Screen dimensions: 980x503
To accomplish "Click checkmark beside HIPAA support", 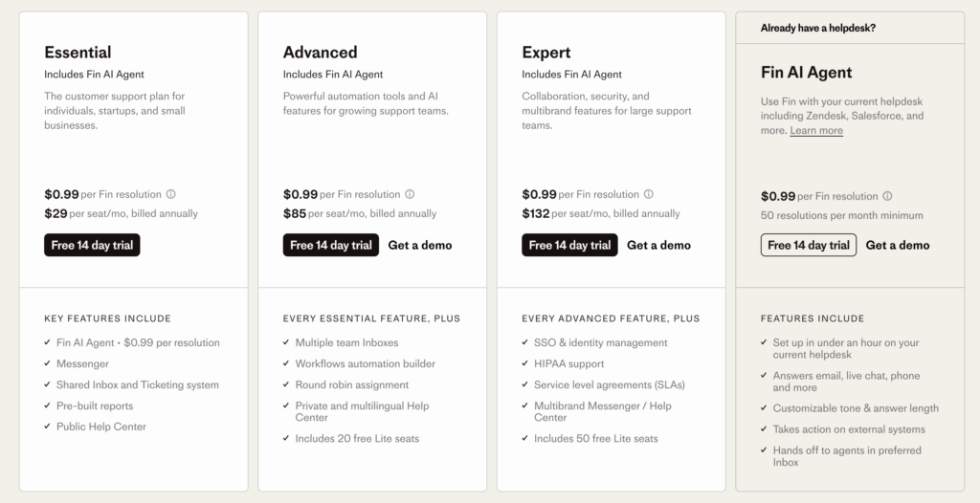I will coord(525,363).
